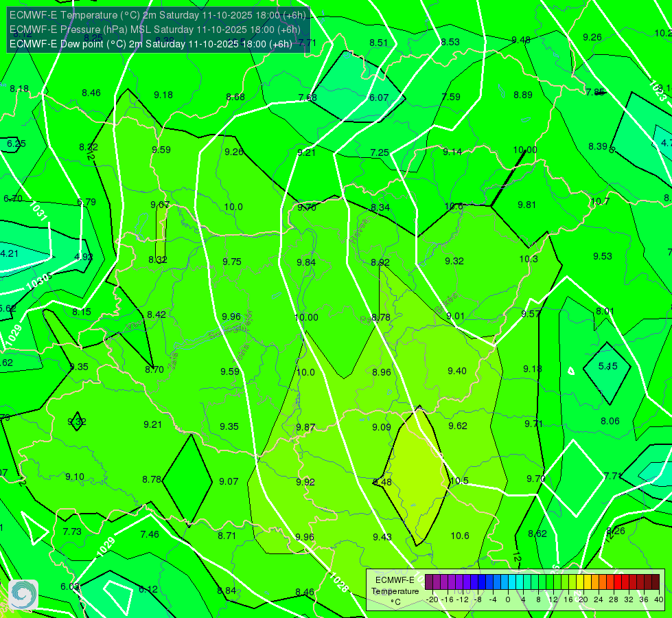Click legend tick label 24

tap(599, 599)
